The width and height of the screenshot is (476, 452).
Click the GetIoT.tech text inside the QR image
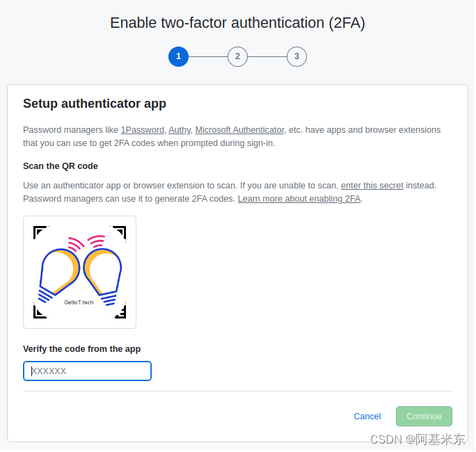click(79, 302)
